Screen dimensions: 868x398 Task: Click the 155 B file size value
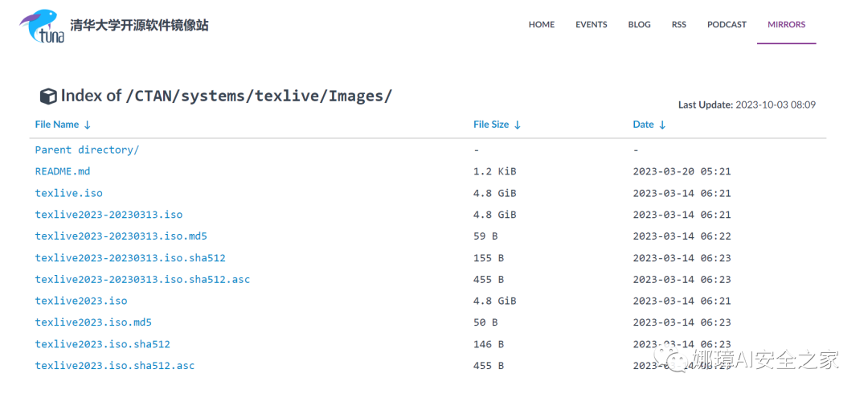click(489, 258)
